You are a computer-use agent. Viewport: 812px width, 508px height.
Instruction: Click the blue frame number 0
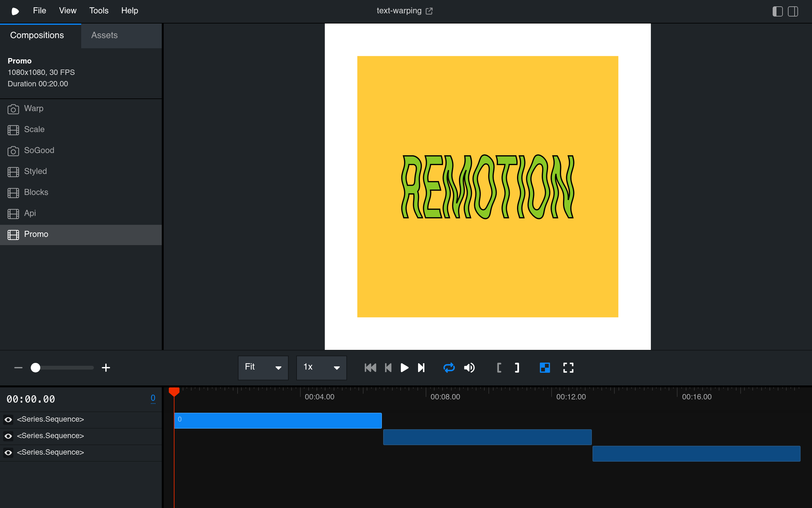[x=153, y=398]
